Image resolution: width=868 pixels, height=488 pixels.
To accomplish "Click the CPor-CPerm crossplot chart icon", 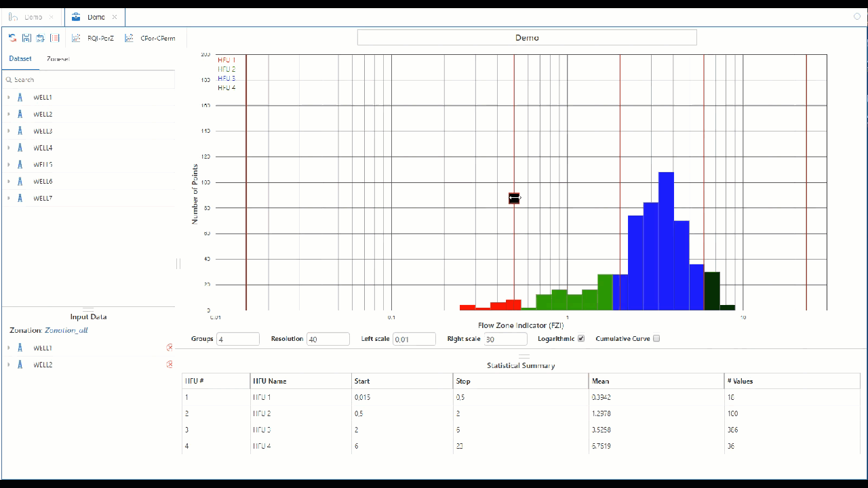I will tap(129, 38).
